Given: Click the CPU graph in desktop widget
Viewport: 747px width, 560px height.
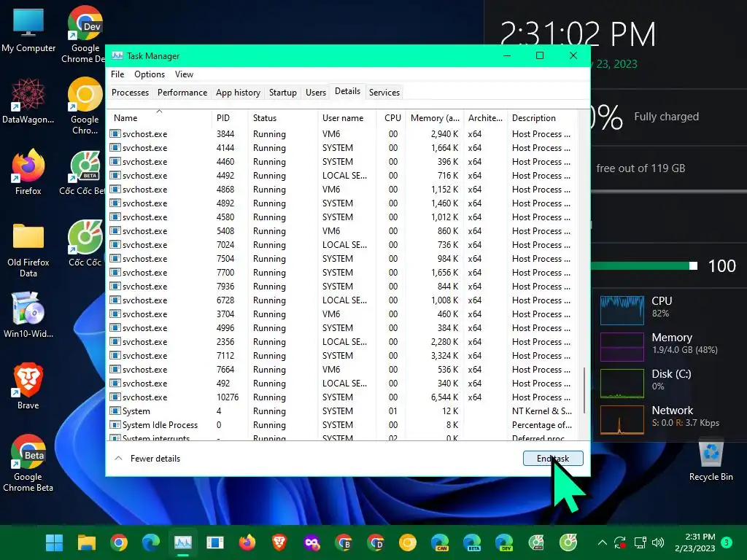Looking at the screenshot, I should pos(622,310).
